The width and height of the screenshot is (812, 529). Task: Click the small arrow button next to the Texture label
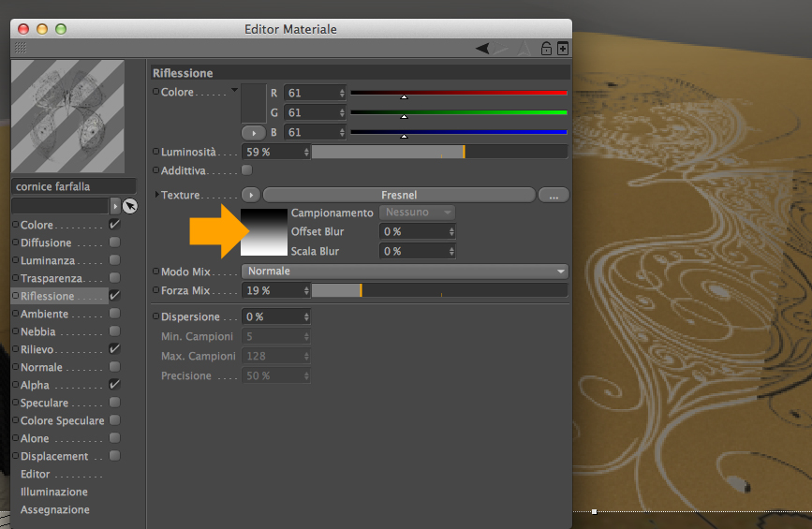click(x=251, y=195)
